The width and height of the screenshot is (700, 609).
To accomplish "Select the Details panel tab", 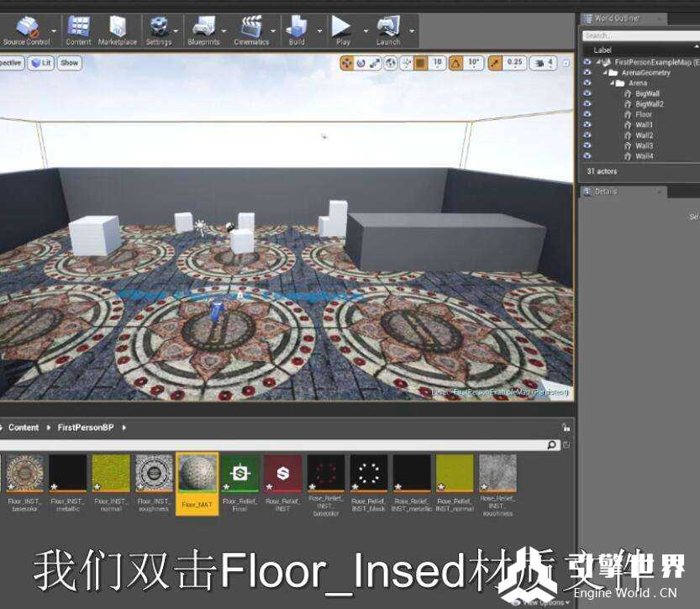I will (x=605, y=192).
